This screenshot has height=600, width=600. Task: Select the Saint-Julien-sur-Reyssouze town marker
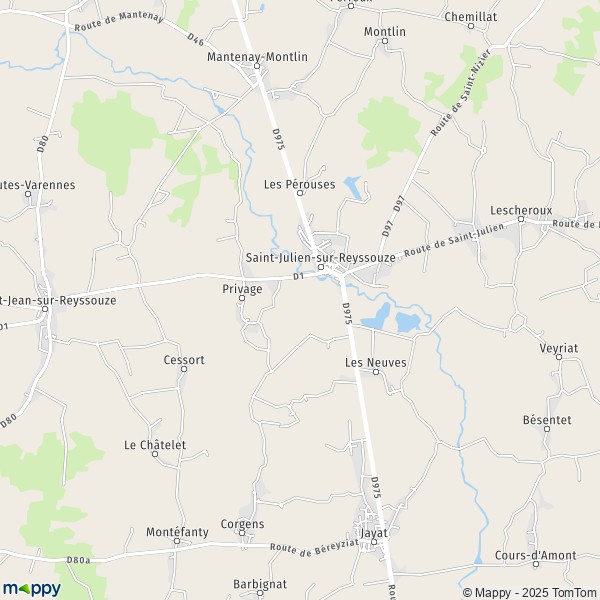(321, 267)
